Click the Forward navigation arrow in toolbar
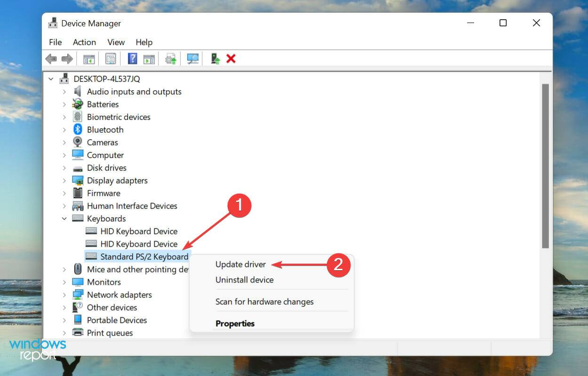This screenshot has height=376, width=588. (x=67, y=58)
